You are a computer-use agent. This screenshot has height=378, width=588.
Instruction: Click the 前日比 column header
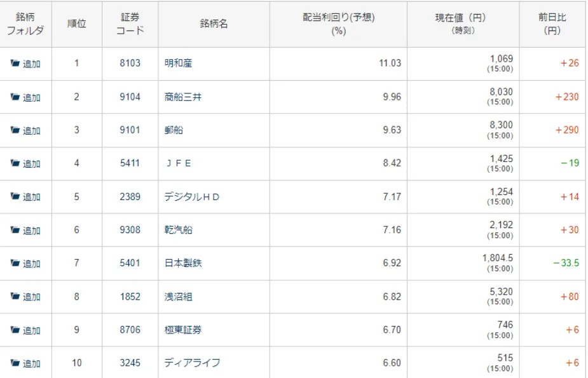552,24
